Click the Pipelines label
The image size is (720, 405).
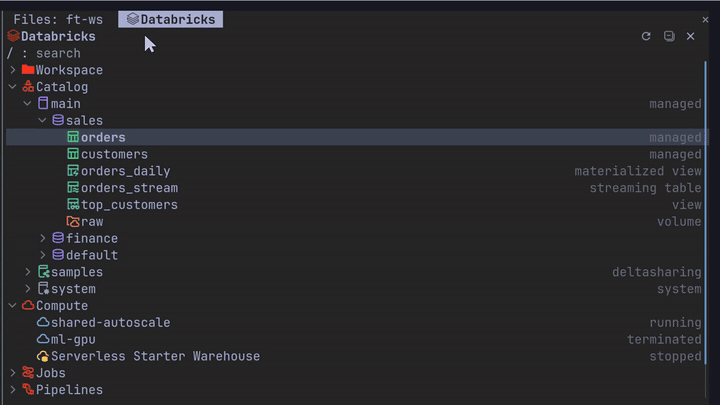pyautogui.click(x=69, y=389)
